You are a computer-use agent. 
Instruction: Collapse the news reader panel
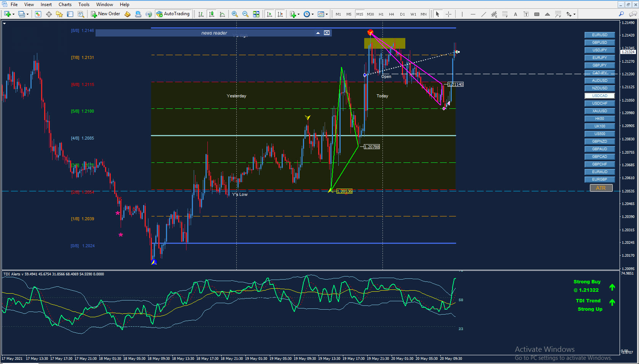[318, 33]
